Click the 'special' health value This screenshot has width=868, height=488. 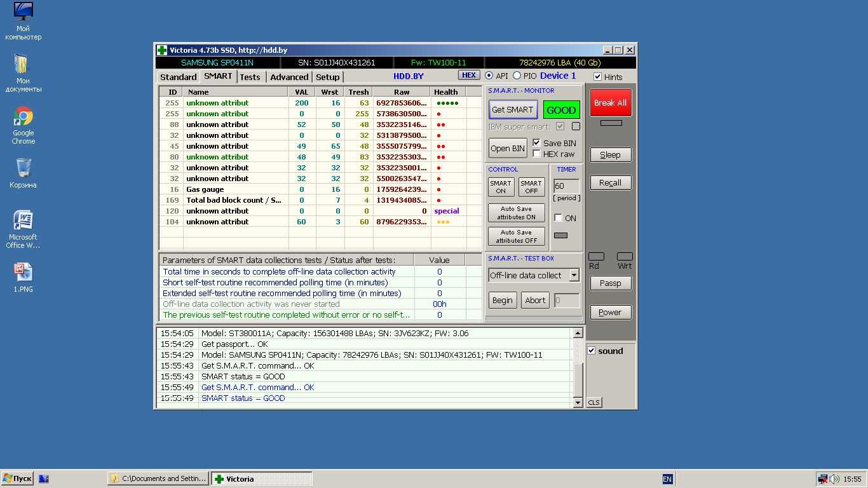click(447, 211)
